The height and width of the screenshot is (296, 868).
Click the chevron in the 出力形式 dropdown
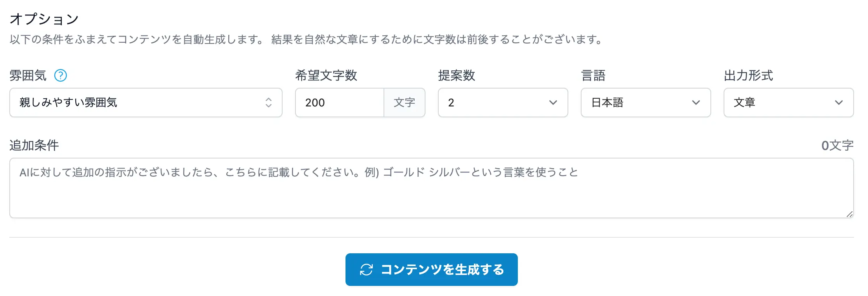coord(838,103)
